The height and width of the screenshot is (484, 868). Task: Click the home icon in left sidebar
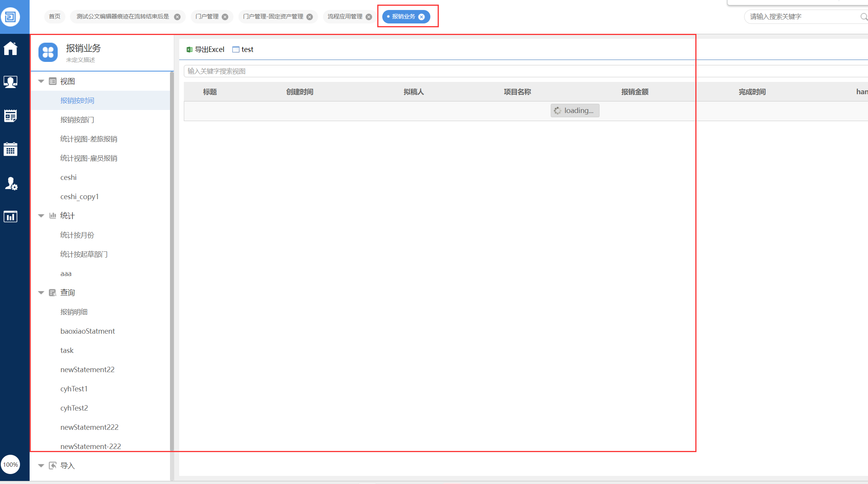point(10,48)
